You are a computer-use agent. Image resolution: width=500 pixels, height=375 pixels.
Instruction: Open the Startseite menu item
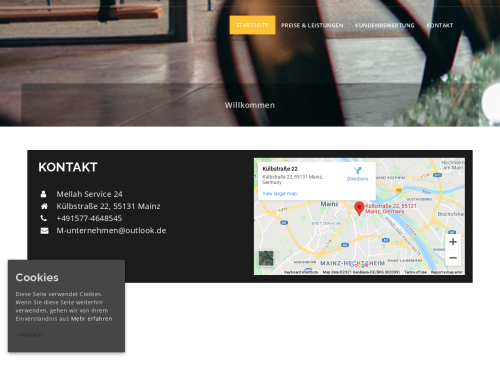252,25
